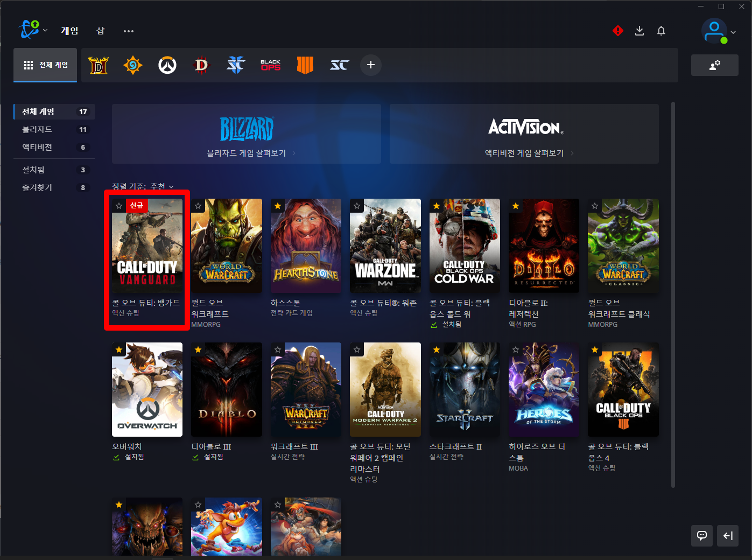The height and width of the screenshot is (560, 752).
Task: Open the Black Ops 4 game cover
Action: (x=623, y=389)
